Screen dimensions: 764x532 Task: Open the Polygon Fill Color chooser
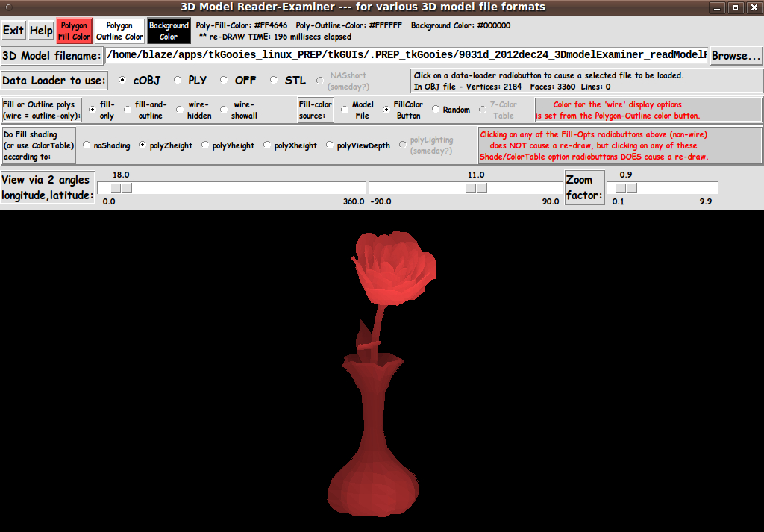click(x=74, y=31)
